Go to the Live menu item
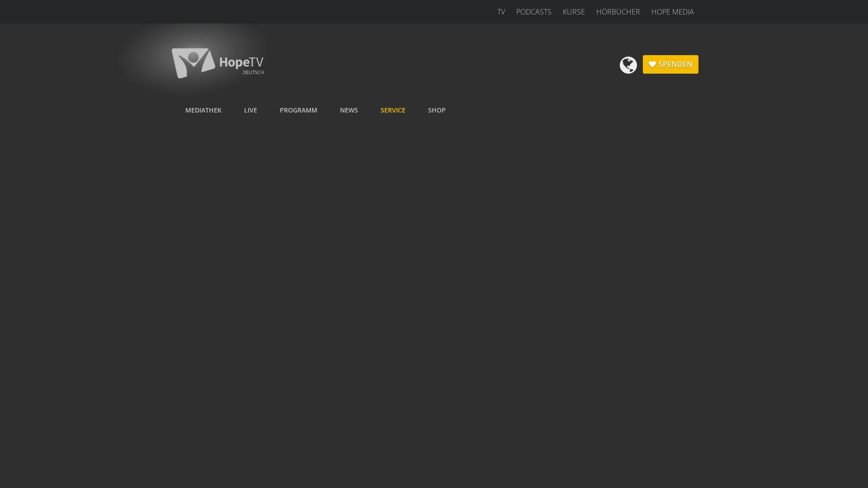This screenshot has height=488, width=868. [250, 110]
